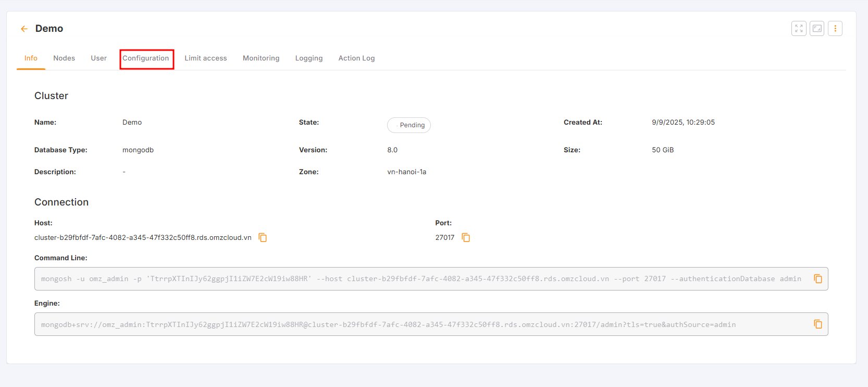Open the three-dot more options menu
The image size is (868, 387).
(x=835, y=29)
